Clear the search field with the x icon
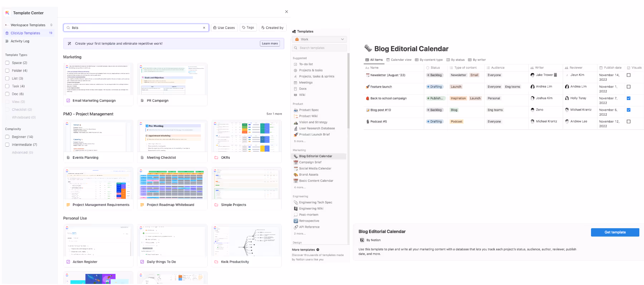Viewport: 644px width, 285px height. pos(204,28)
